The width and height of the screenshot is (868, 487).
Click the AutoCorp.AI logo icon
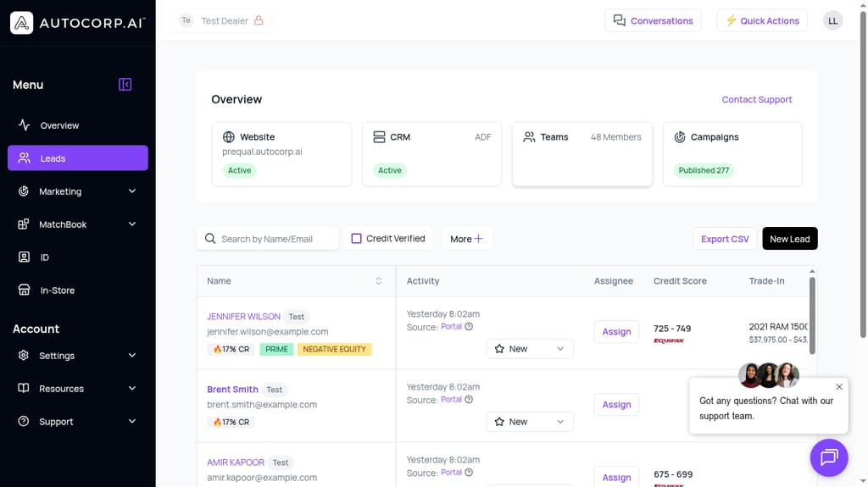tap(21, 23)
